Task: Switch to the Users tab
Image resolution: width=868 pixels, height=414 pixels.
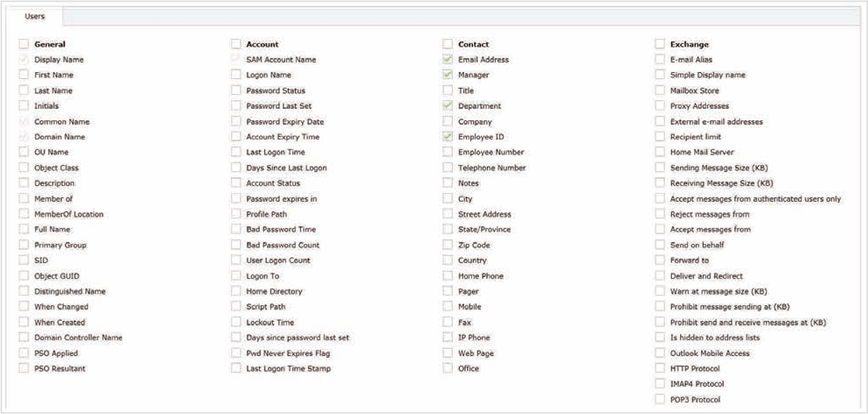Action: [x=35, y=16]
